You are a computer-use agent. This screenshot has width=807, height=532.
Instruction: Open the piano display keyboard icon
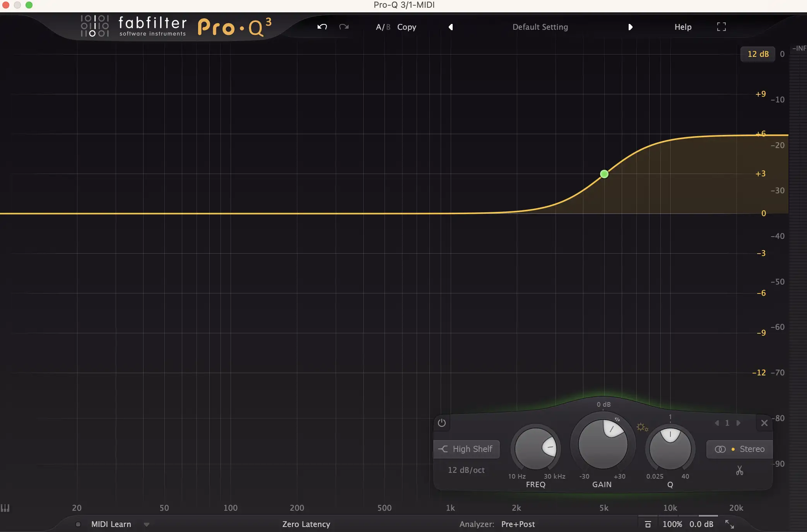(x=5, y=508)
